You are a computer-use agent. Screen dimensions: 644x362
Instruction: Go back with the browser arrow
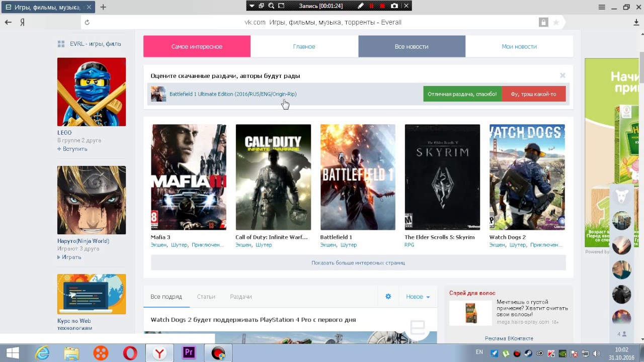tap(8, 22)
